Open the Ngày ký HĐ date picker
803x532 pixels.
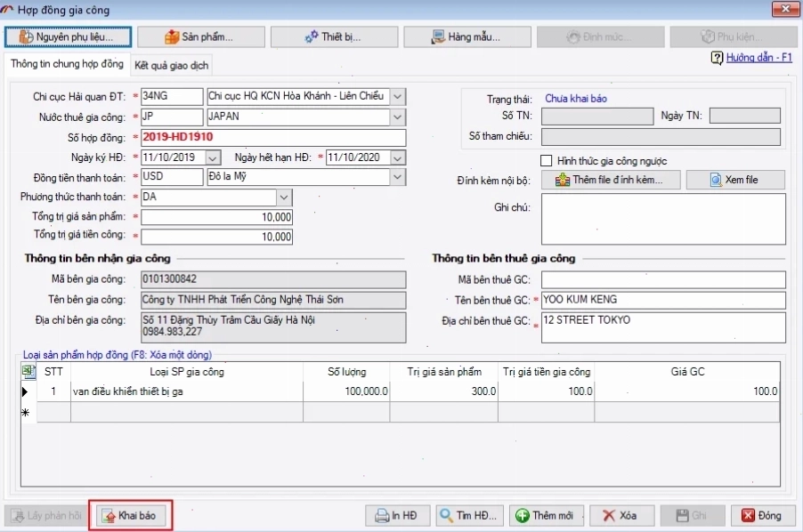tap(213, 157)
